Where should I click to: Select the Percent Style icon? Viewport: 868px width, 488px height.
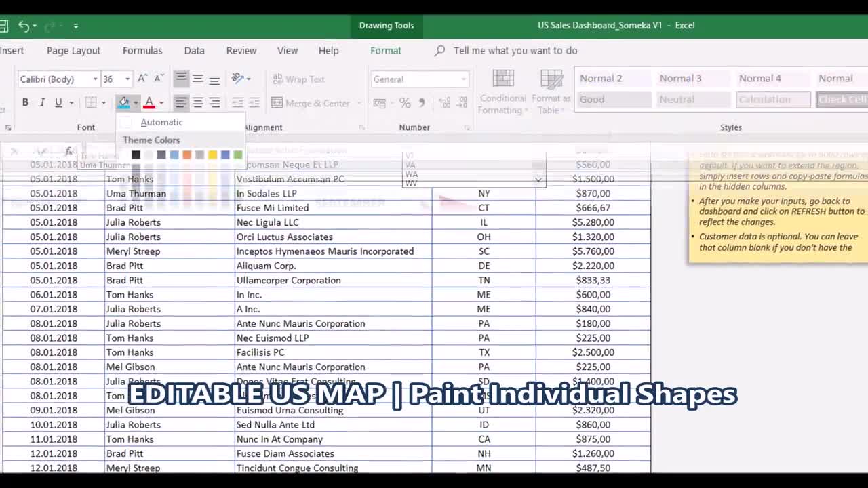coord(404,102)
